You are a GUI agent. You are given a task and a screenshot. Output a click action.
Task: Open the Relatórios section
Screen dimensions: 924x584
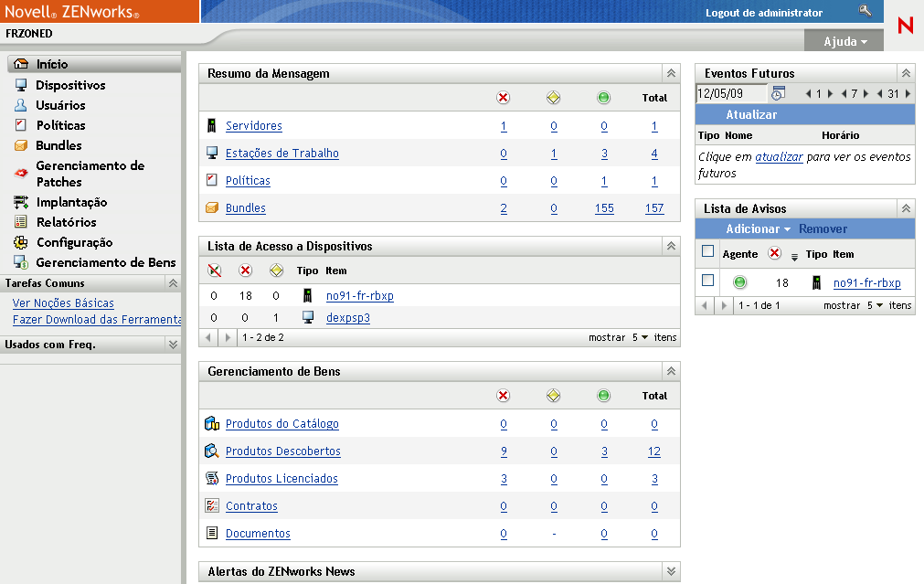[x=67, y=222]
